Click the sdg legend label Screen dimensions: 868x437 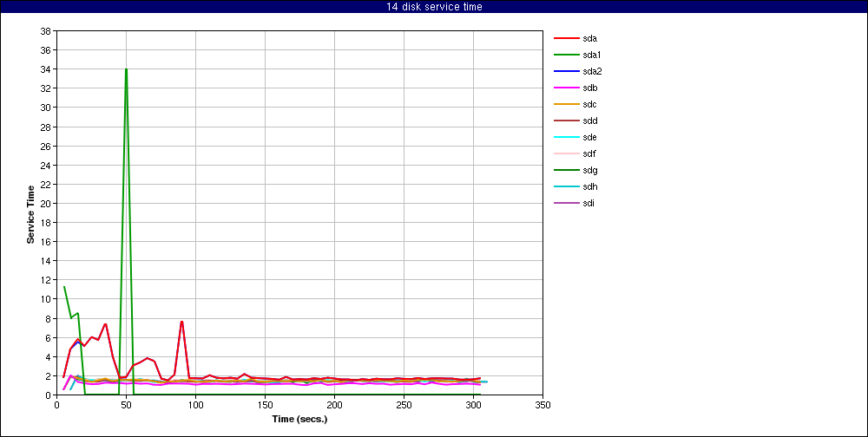click(589, 170)
